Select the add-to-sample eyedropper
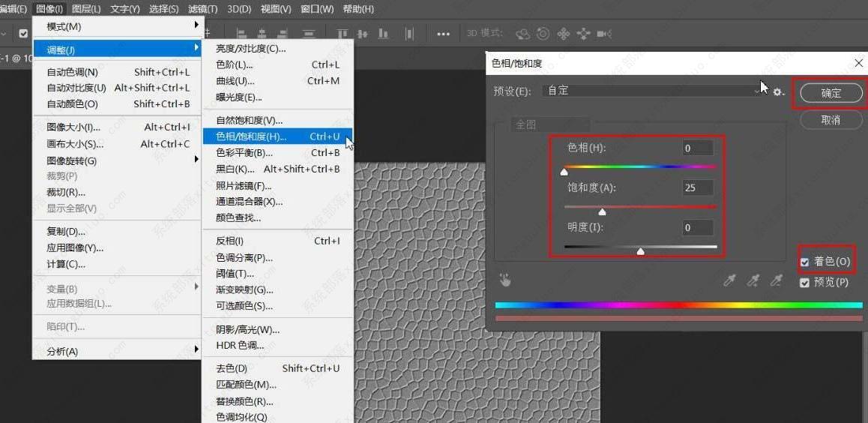Screen dimensions: 868x423 point(753,280)
